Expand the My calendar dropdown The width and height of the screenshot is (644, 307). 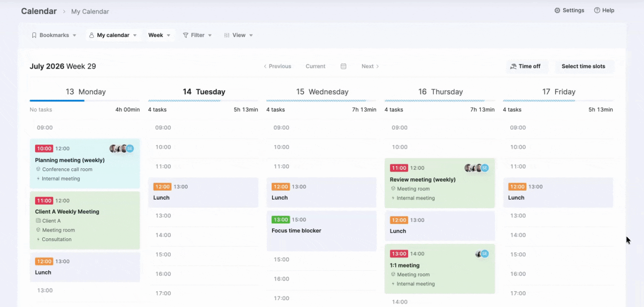pyautogui.click(x=113, y=35)
